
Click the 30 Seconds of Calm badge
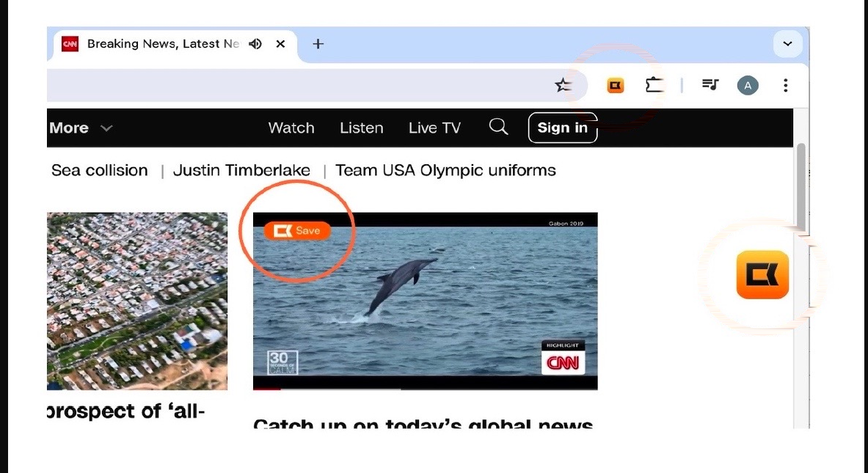[x=282, y=362]
